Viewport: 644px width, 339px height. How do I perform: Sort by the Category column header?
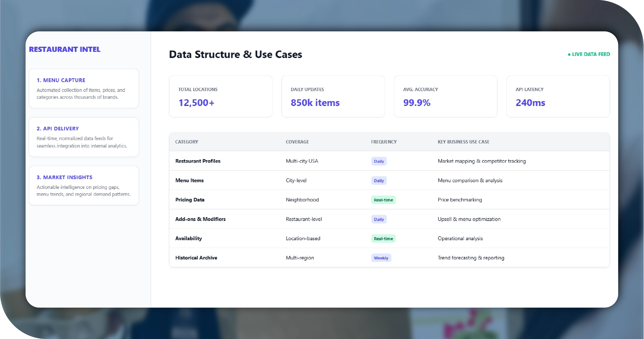pyautogui.click(x=187, y=142)
